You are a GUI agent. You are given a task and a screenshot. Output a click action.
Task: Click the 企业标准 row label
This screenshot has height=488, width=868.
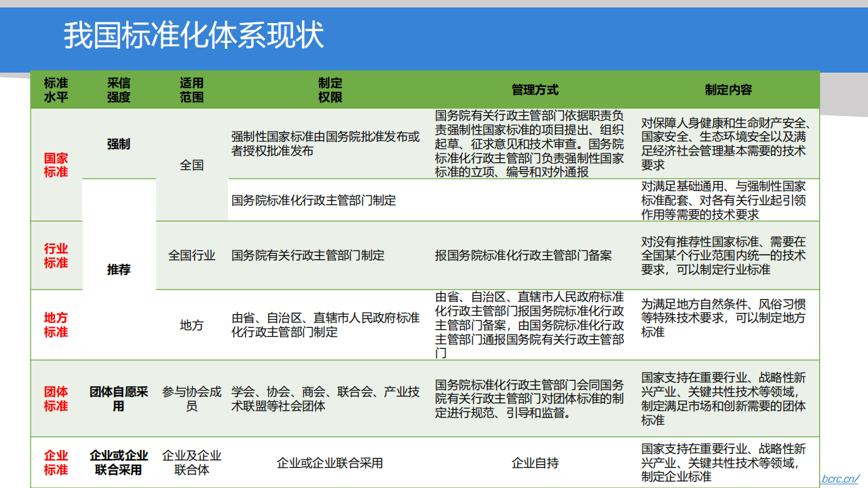56,462
